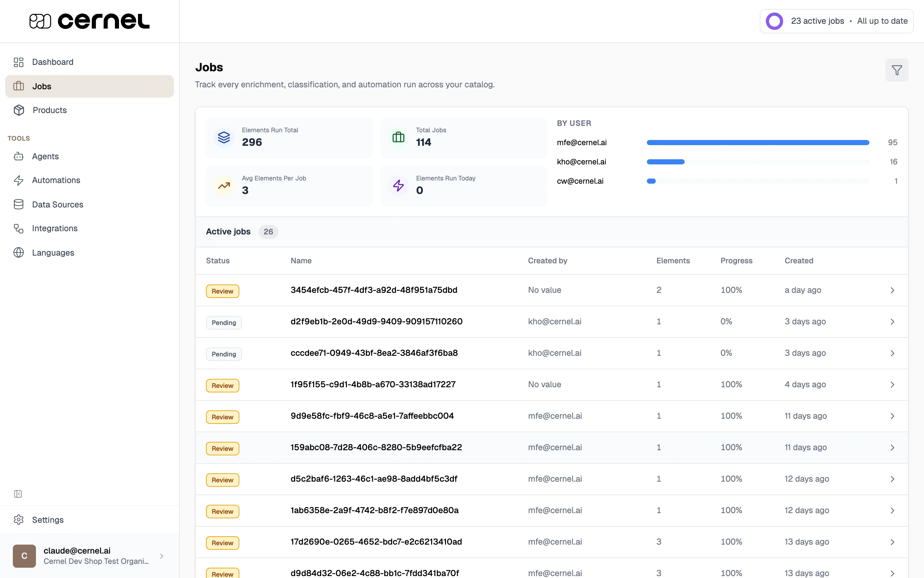Click Pending badge for job cccdee71
Image resolution: width=924 pixels, height=578 pixels.
click(224, 354)
